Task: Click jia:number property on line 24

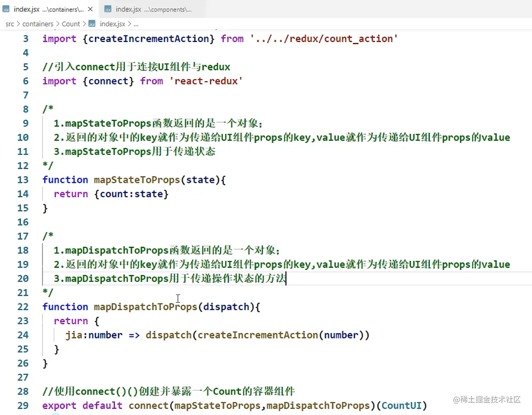Action: pyautogui.click(x=94, y=335)
